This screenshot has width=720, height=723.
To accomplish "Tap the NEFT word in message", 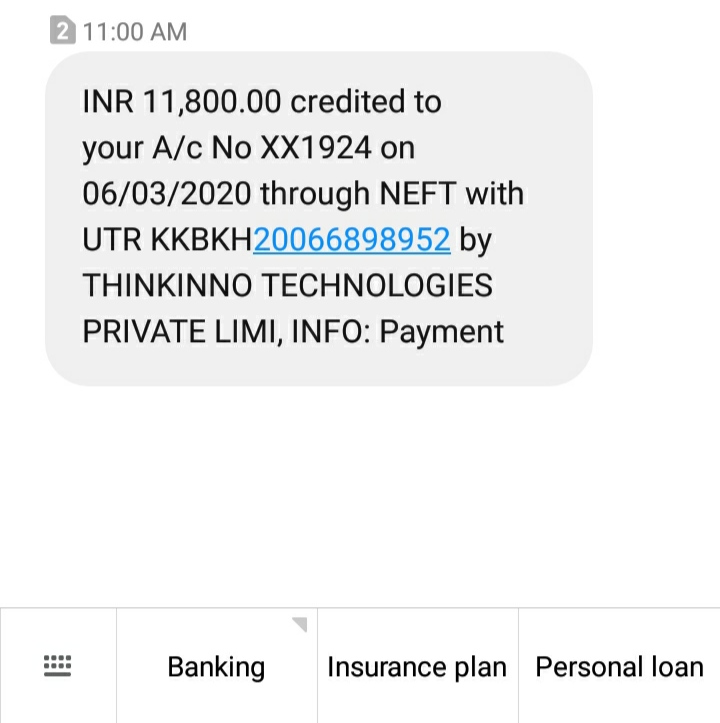I will [x=418, y=193].
